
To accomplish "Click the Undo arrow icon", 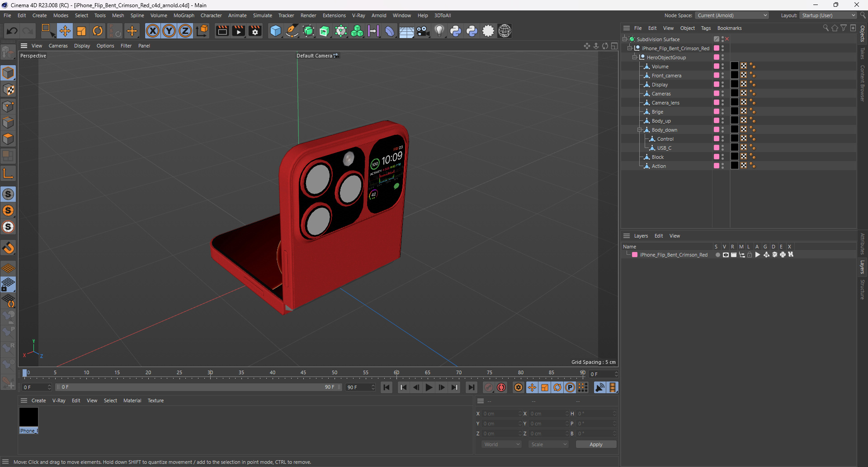I will point(12,31).
